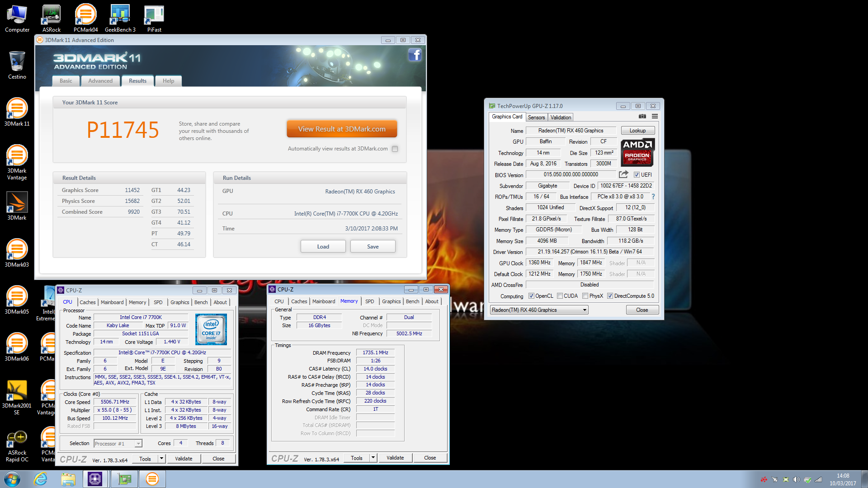Switch to the Sensors tab in GPU-Z
Image resolution: width=868 pixels, height=488 pixels.
[536, 117]
